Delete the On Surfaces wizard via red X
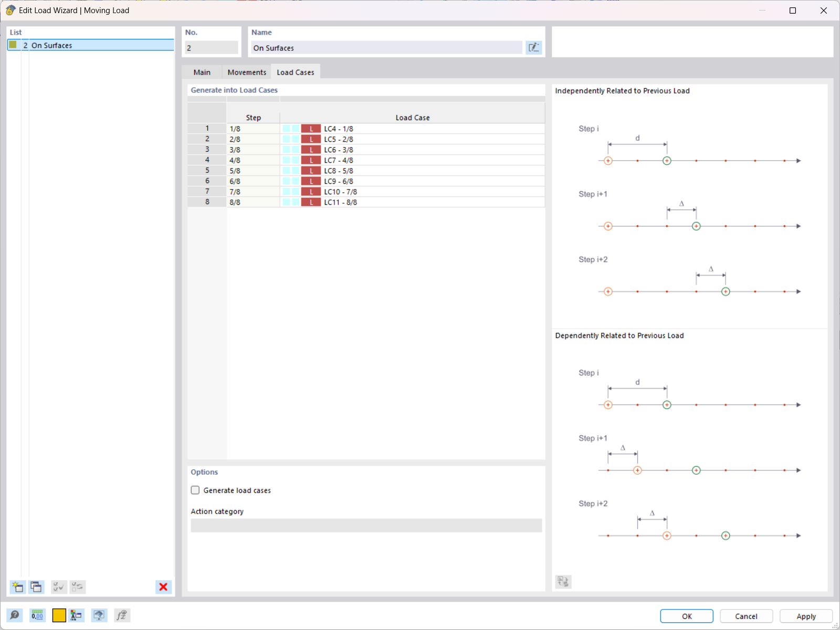840x630 pixels. (163, 587)
